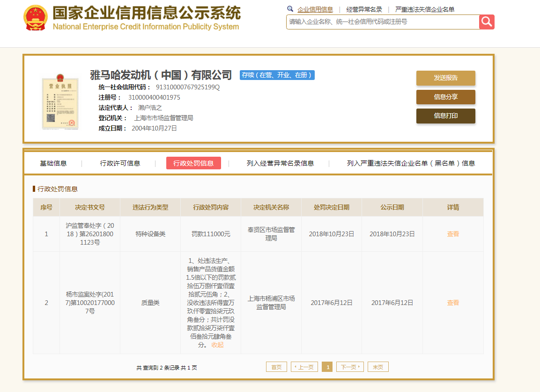
Task: Click the document number 杨市监案处字(2017)第100201770007号
Action: (90, 303)
